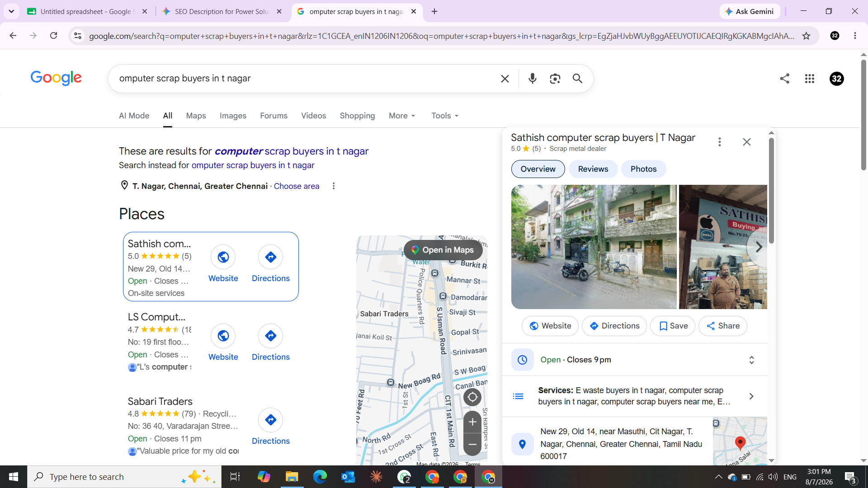Open Website for Sathish computer listing
This screenshot has height=488, width=868.
pos(223,264)
